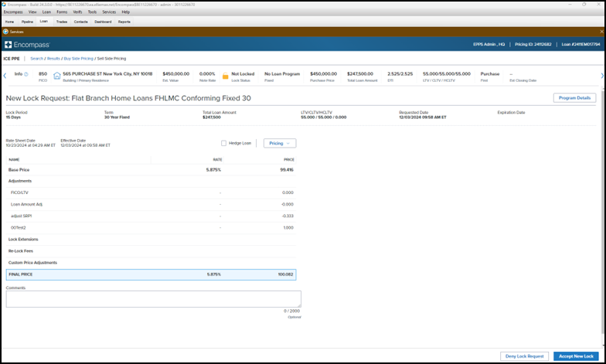Click inside the Comments text box
The image size is (606, 364).
(153, 299)
